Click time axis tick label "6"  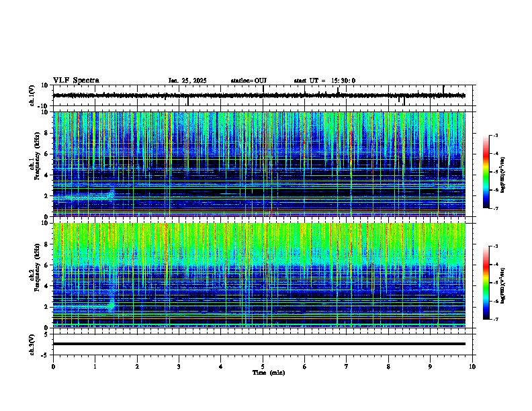(305, 367)
